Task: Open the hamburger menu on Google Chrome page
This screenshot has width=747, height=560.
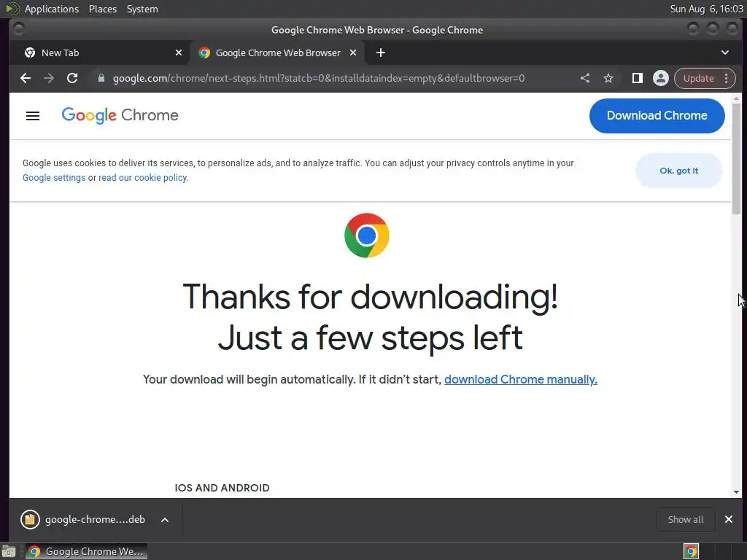Action: tap(33, 116)
